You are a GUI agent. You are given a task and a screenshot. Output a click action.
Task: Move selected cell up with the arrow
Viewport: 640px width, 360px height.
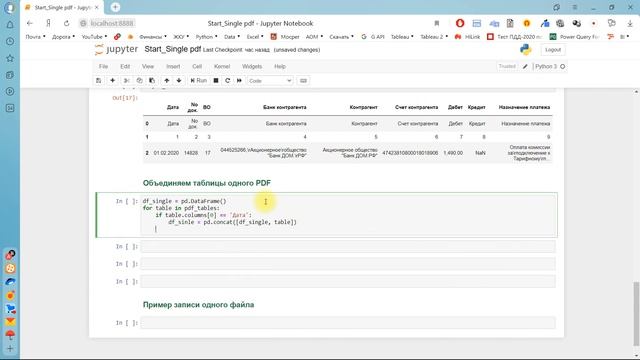point(167,80)
